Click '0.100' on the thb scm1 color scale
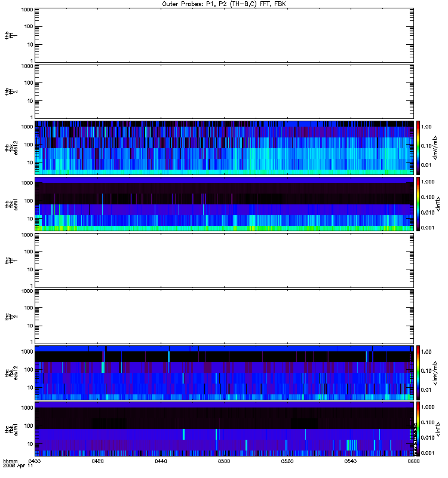This screenshot has height=478, width=448. click(428, 197)
